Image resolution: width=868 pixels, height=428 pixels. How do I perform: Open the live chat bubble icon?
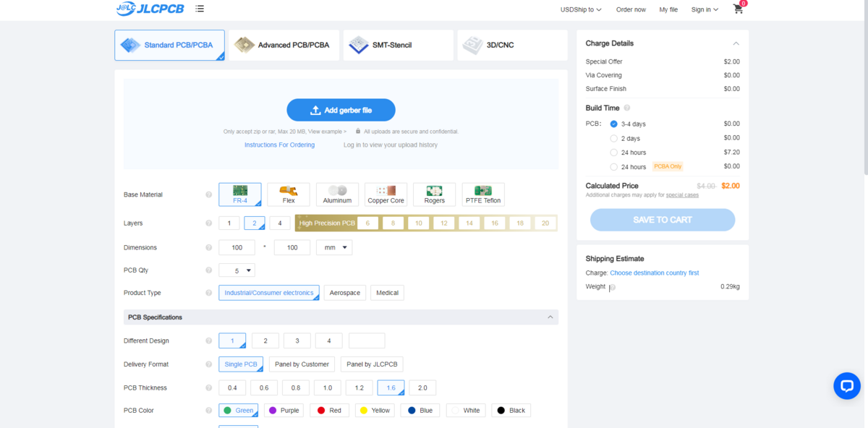coord(846,385)
